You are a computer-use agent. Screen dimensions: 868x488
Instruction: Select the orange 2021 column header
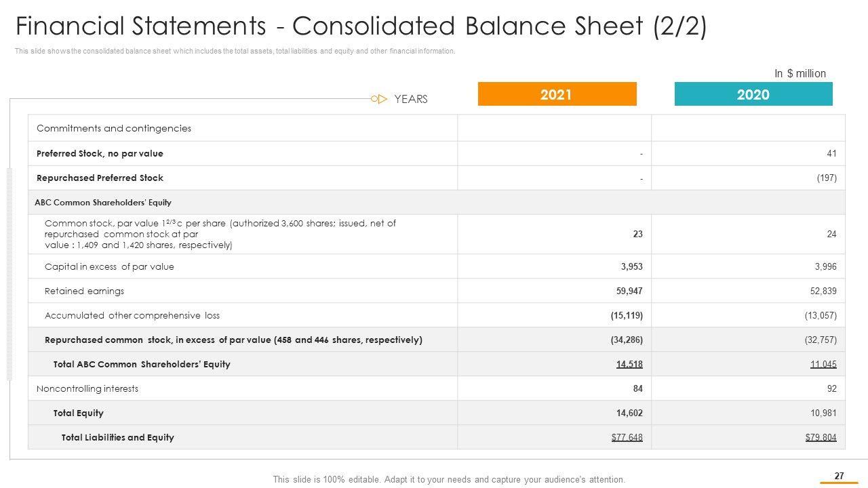tap(557, 94)
